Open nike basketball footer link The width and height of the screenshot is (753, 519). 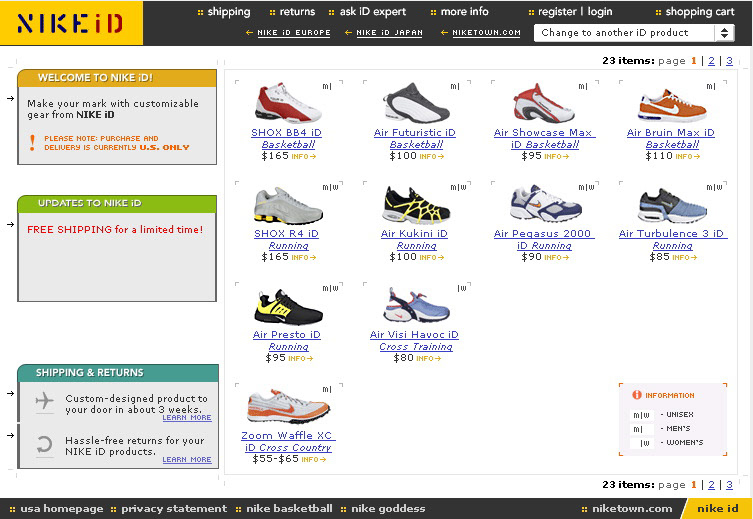289,508
